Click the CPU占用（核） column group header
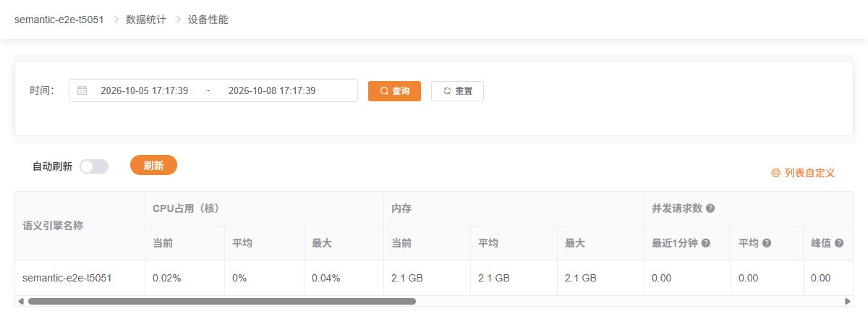This screenshot has height=322, width=868. click(x=264, y=208)
